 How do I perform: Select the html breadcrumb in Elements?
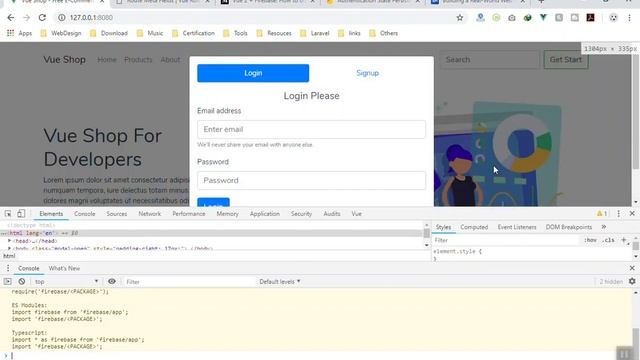click(x=9, y=256)
